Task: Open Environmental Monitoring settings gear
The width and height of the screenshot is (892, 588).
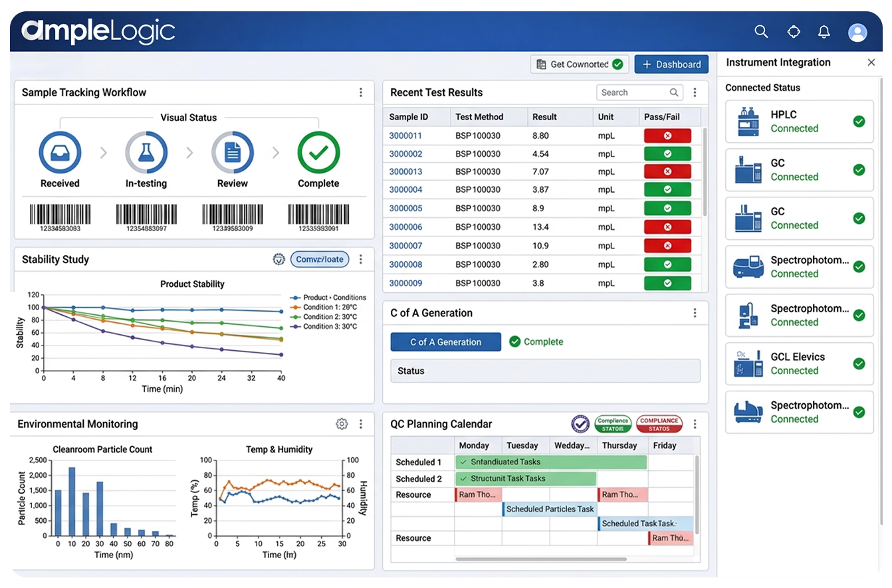Action: pos(342,424)
